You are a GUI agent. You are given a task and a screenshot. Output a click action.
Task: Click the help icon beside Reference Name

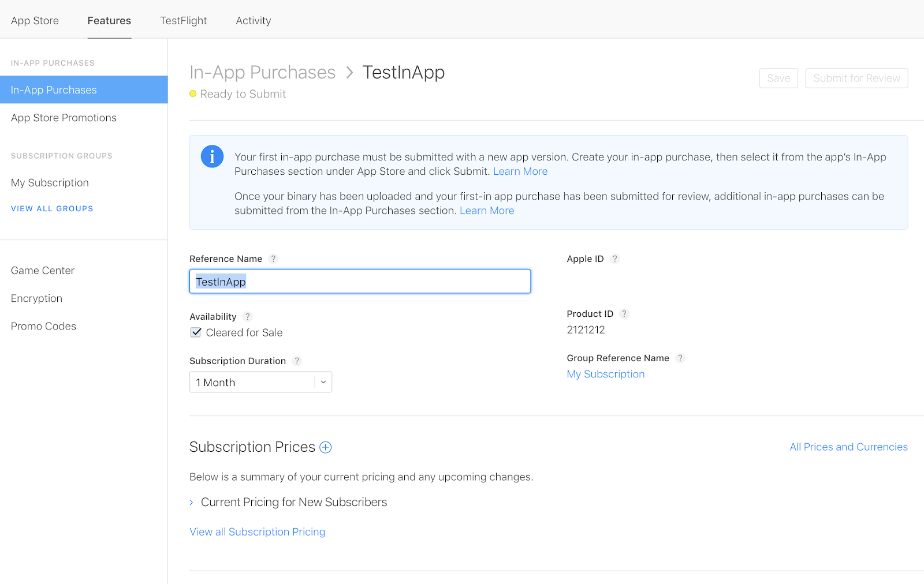273,259
